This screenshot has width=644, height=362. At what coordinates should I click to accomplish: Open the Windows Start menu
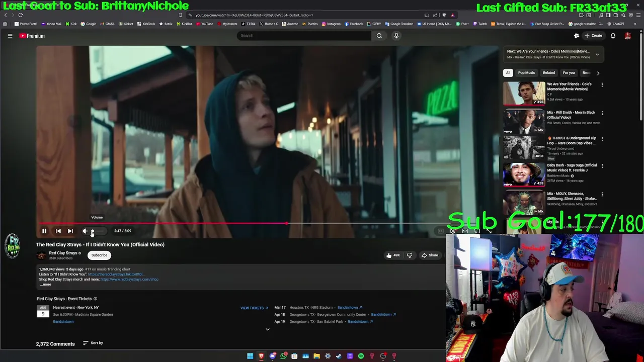coord(250,356)
